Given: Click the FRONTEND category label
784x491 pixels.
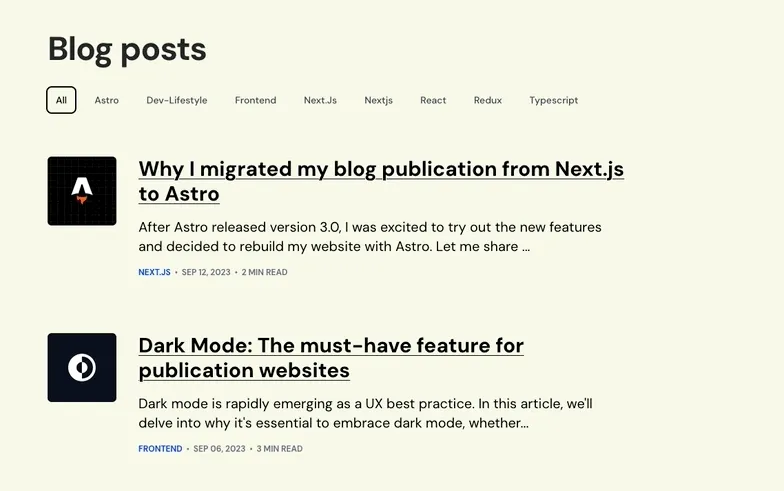Looking at the screenshot, I should click(x=160, y=448).
